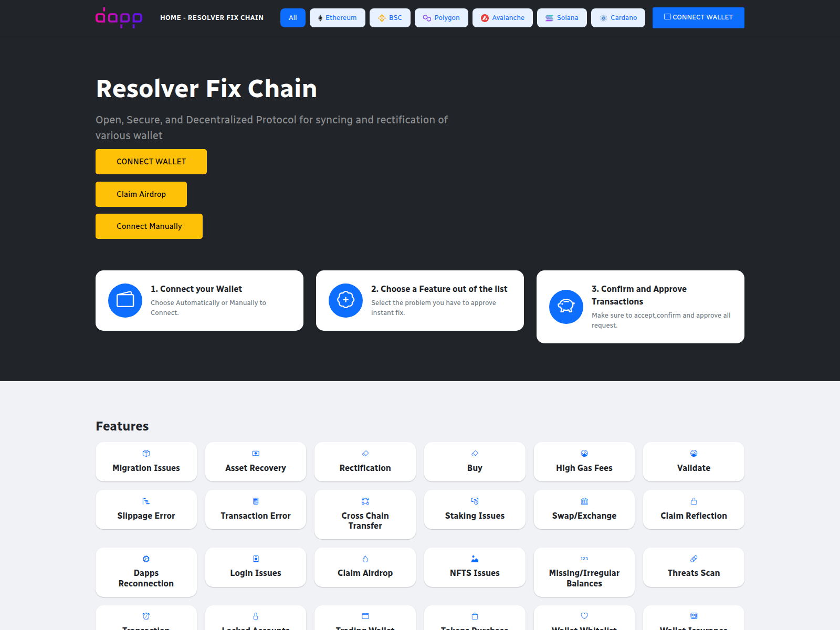Click Trading Wallet window icon
840x630 pixels.
click(x=365, y=616)
